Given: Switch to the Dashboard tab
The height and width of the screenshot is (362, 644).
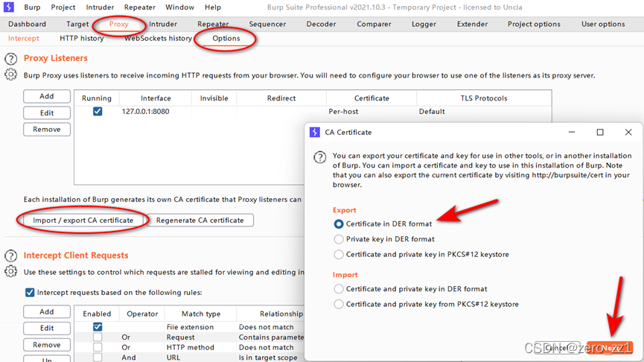Looking at the screenshot, I should click(x=27, y=24).
